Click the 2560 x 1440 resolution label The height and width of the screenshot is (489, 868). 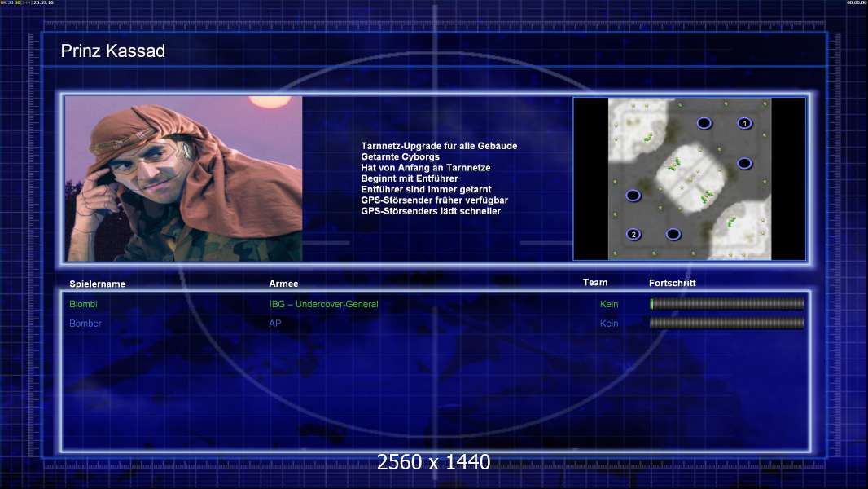tap(433, 462)
